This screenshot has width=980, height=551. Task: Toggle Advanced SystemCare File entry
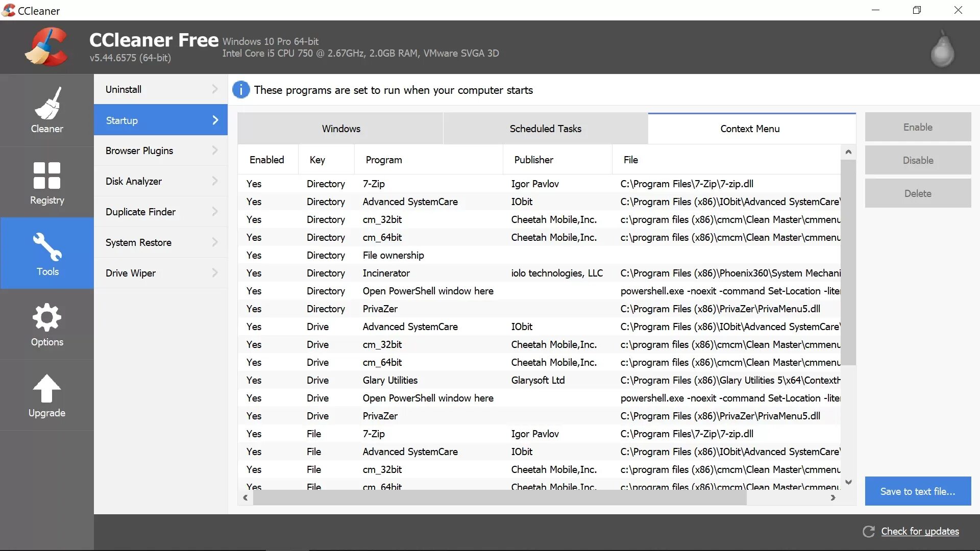pyautogui.click(x=410, y=451)
